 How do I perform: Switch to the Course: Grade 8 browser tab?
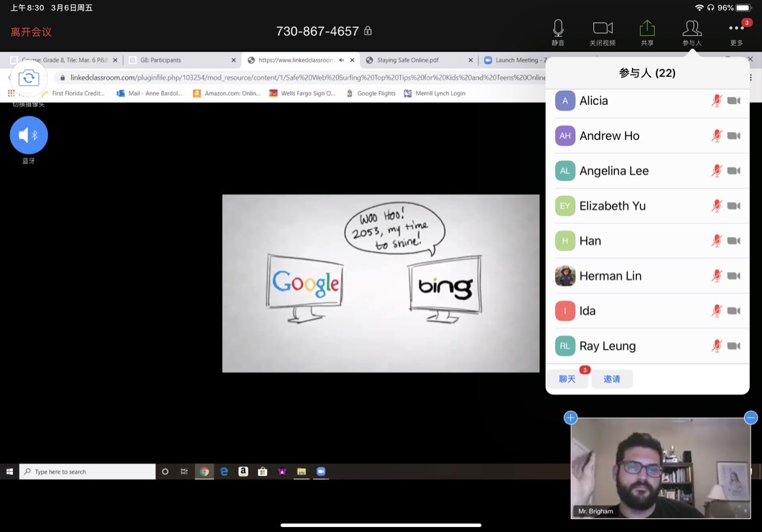point(64,60)
